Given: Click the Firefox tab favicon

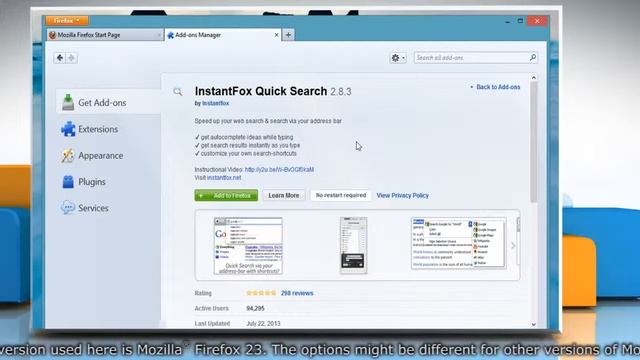Looking at the screenshot, I should coord(52,35).
